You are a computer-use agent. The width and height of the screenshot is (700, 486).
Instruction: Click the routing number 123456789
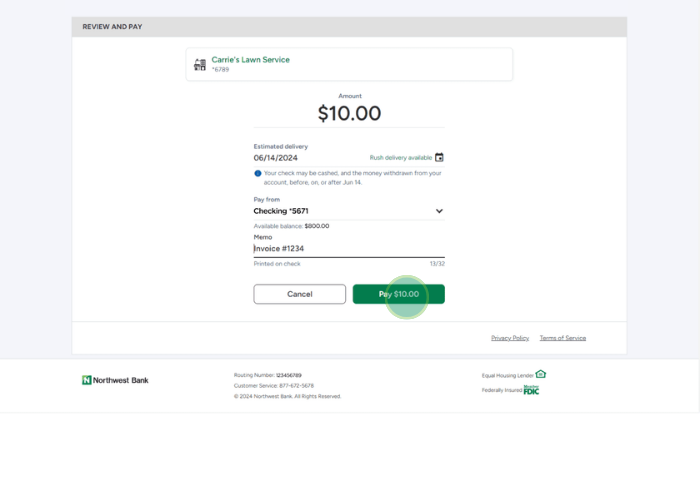click(289, 375)
